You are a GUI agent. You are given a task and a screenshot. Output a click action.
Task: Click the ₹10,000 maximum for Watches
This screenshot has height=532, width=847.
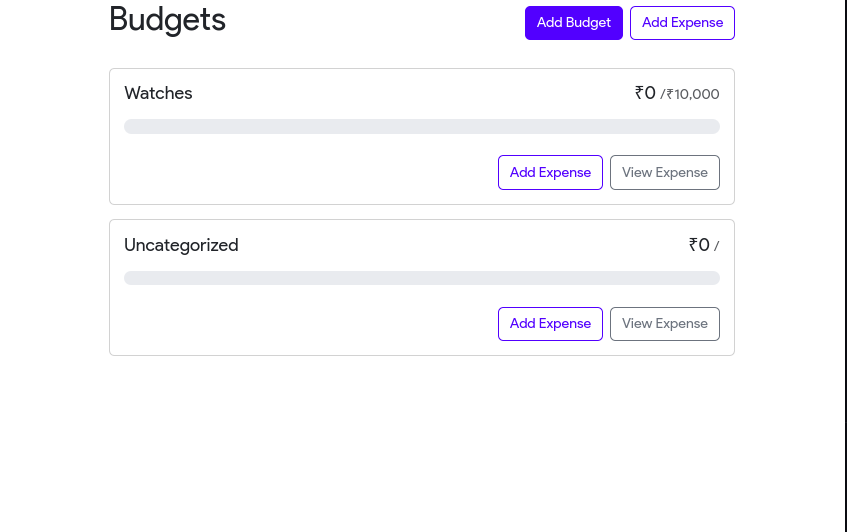[693, 95]
